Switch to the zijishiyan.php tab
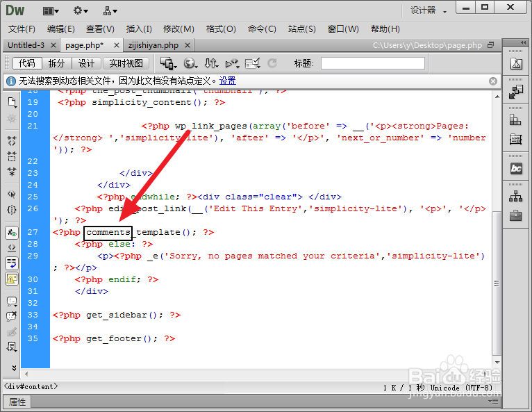Screen dimensions: 532x412 [153, 45]
